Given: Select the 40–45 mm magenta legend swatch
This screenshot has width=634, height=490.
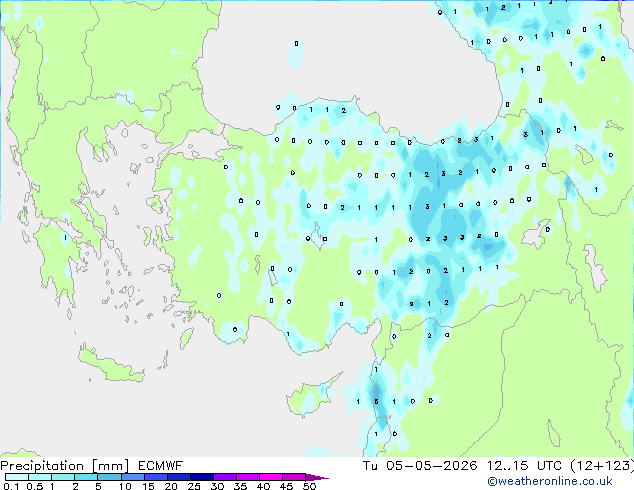Looking at the screenshot, I should [x=271, y=477].
